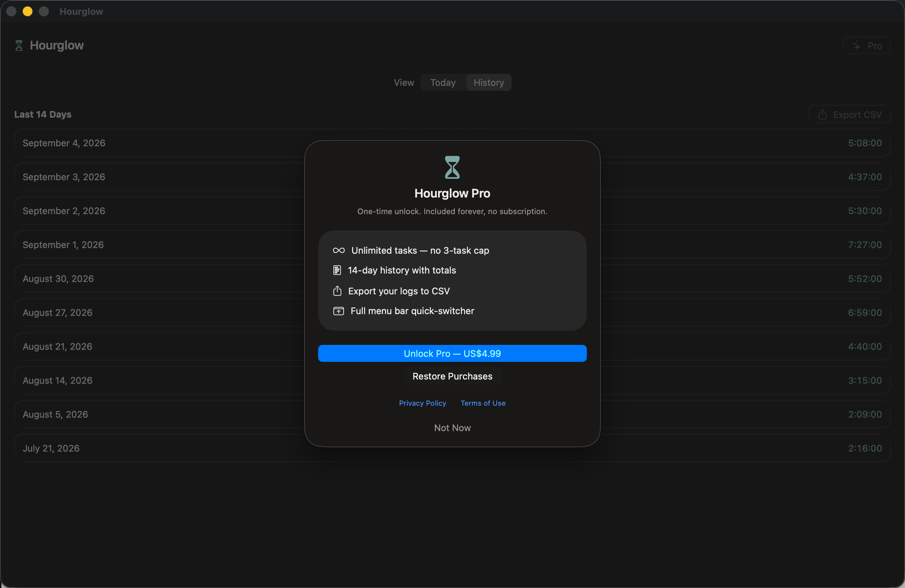
Task: Open the July 21, 2026 entry
Action: click(x=452, y=448)
